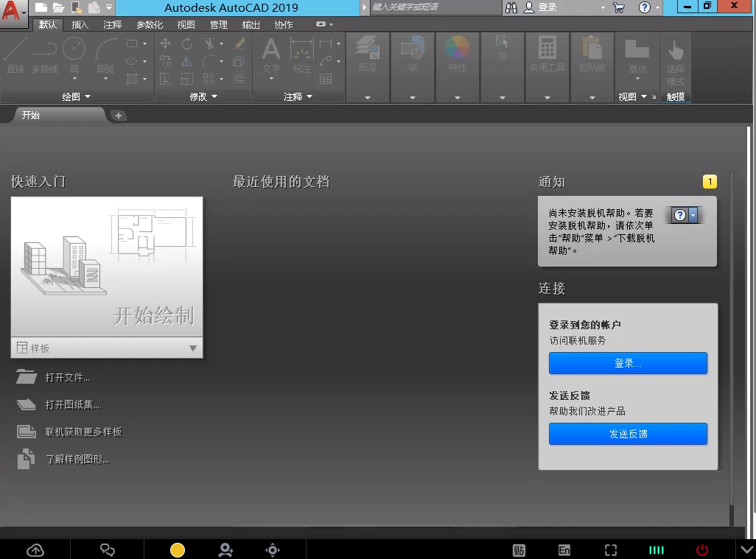Screen dimensions: 756x559
Task: Expand the quick access toolbar customize arrow
Action: click(109, 7)
